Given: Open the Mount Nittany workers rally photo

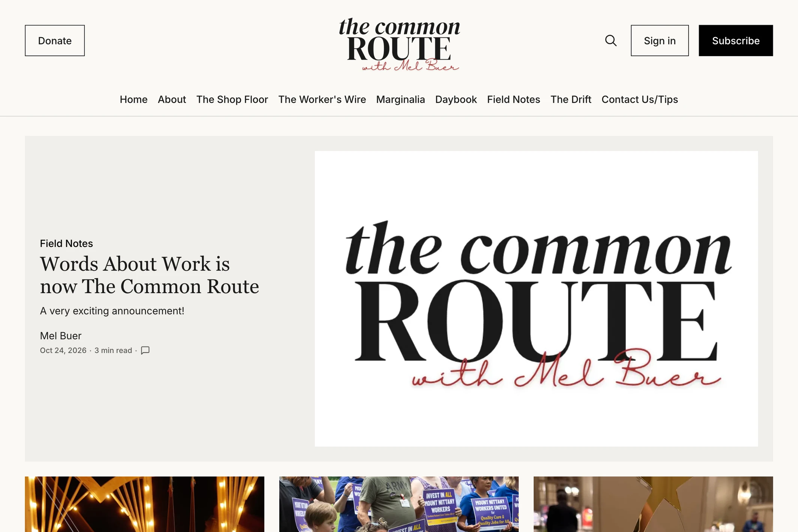Looking at the screenshot, I should tap(399, 504).
